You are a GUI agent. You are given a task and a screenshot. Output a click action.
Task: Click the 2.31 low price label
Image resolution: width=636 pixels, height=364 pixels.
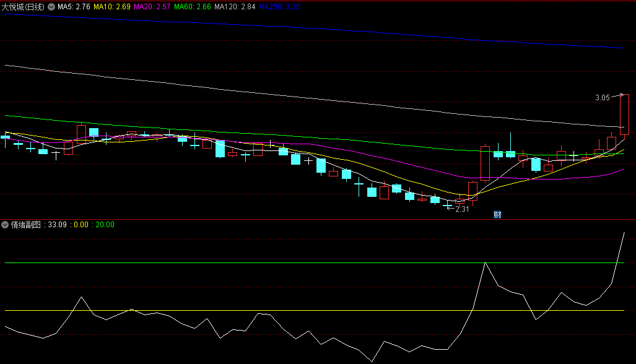tap(462, 209)
